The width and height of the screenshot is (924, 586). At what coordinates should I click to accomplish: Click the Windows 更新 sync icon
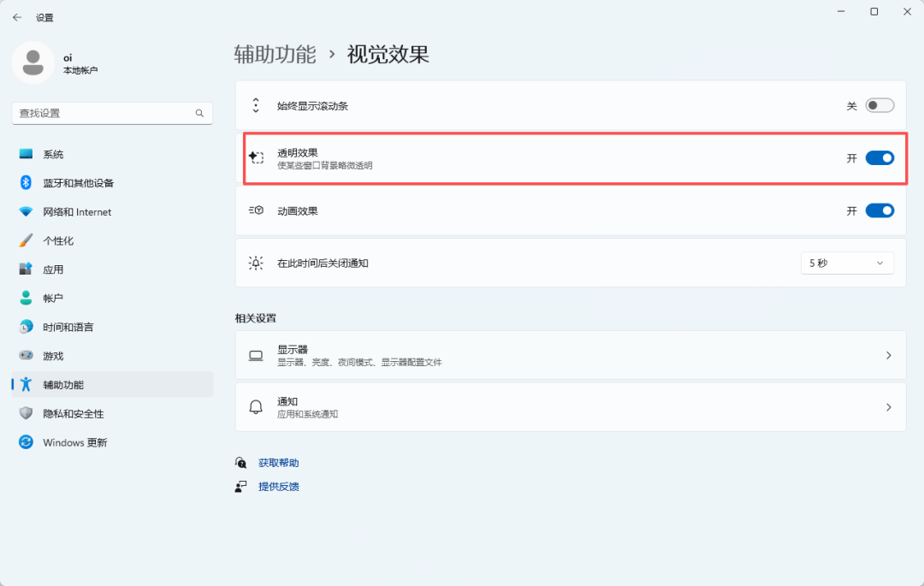tap(26, 442)
